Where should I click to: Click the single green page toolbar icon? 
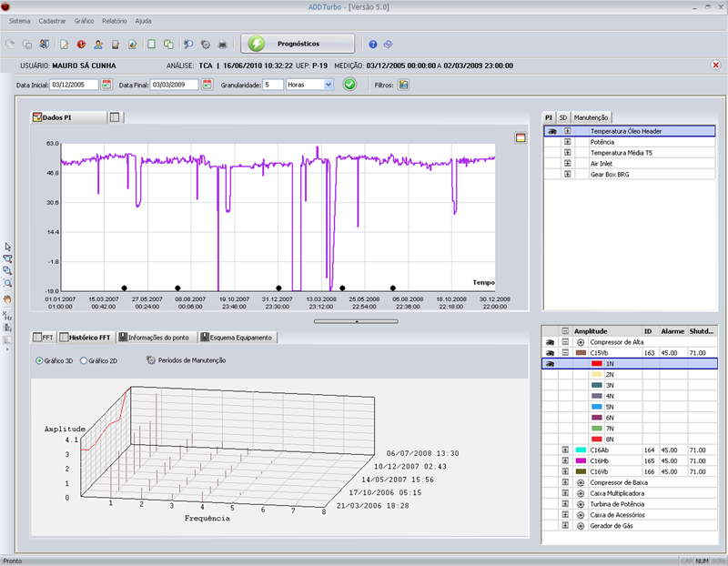click(x=151, y=44)
